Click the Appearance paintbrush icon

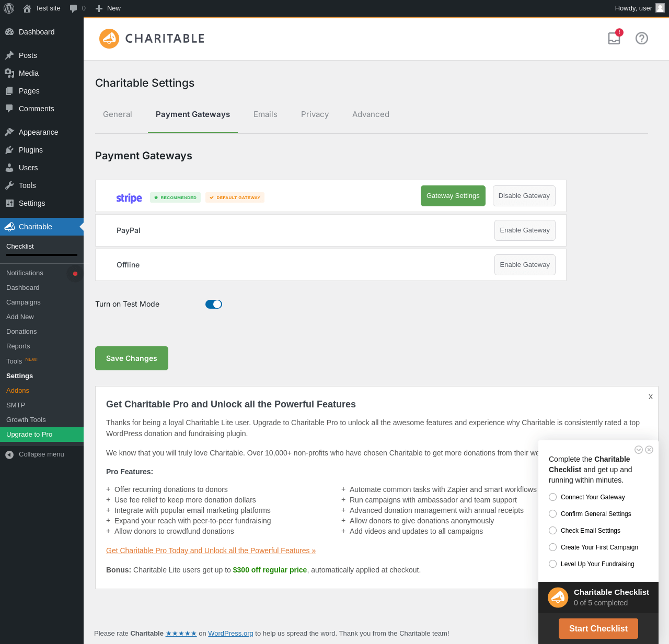pos(9,132)
